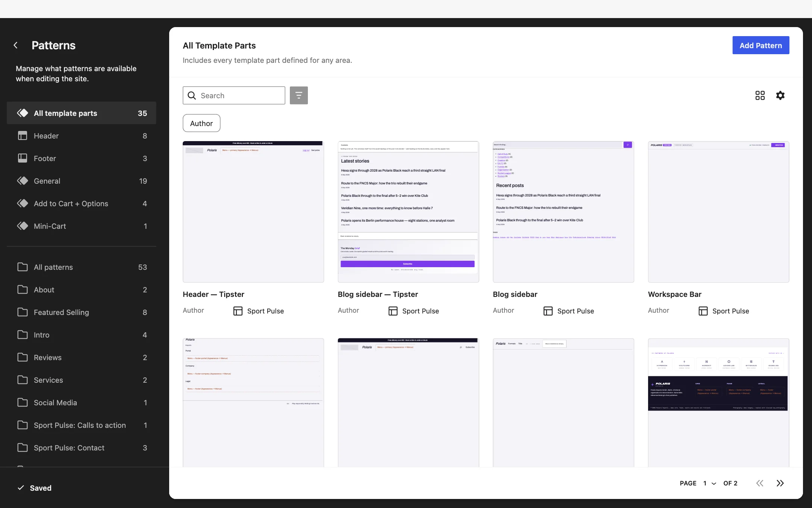Click the Featured Selling folder icon
Viewport: 812px width, 508px height.
click(23, 312)
